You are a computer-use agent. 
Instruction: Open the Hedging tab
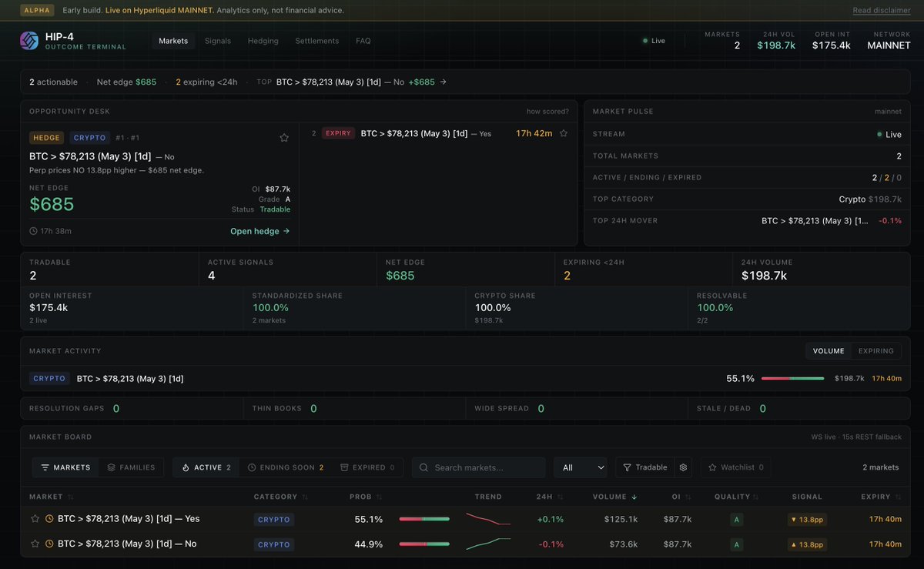(x=263, y=41)
